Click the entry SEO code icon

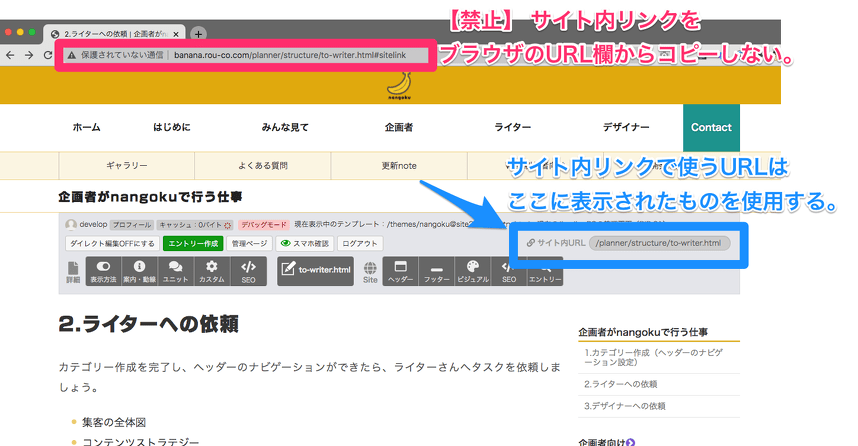(x=248, y=271)
